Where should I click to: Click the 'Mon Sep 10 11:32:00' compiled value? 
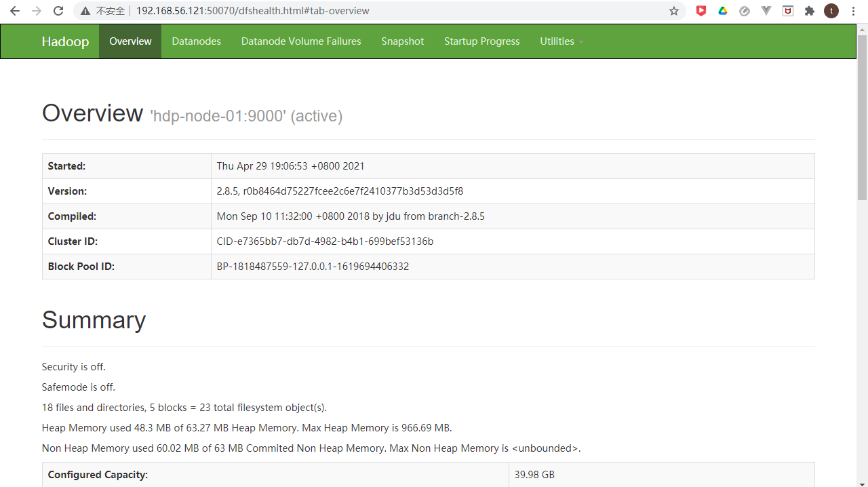coord(351,216)
